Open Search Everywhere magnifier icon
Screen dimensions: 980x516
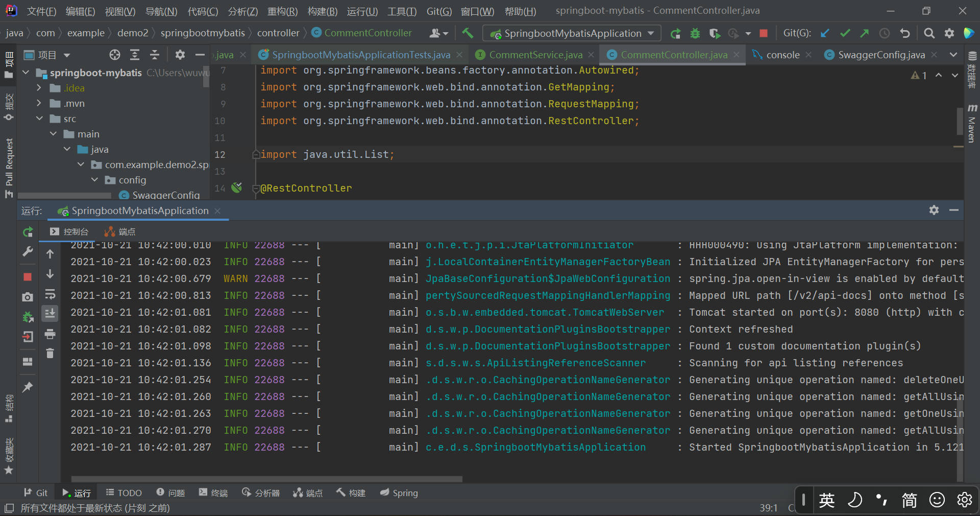pos(929,33)
